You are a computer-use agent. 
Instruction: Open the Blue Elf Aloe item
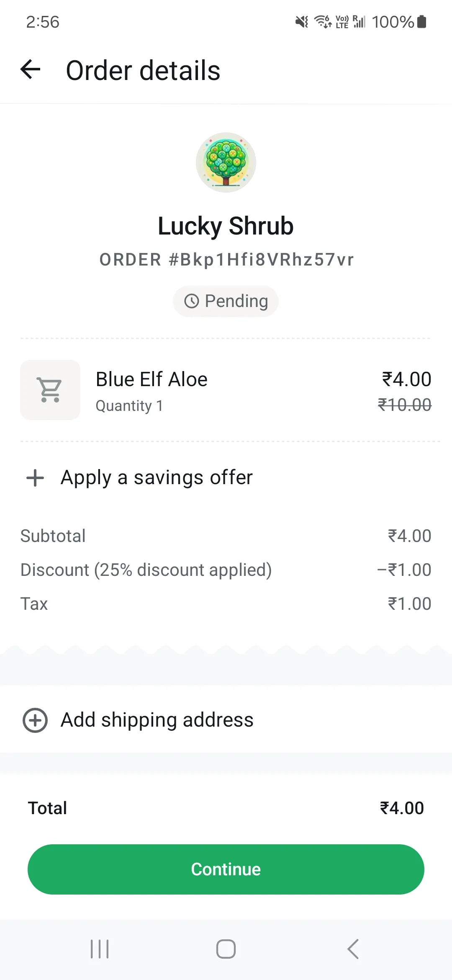(152, 379)
